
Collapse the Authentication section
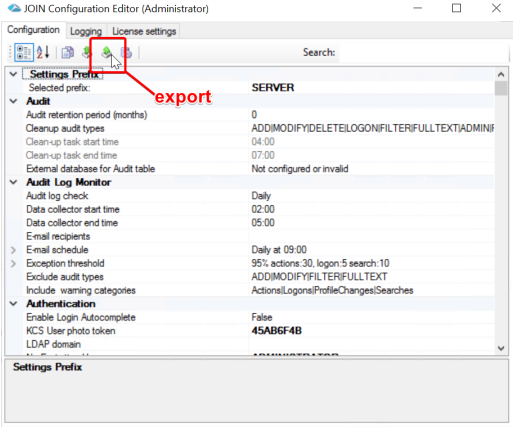13,304
